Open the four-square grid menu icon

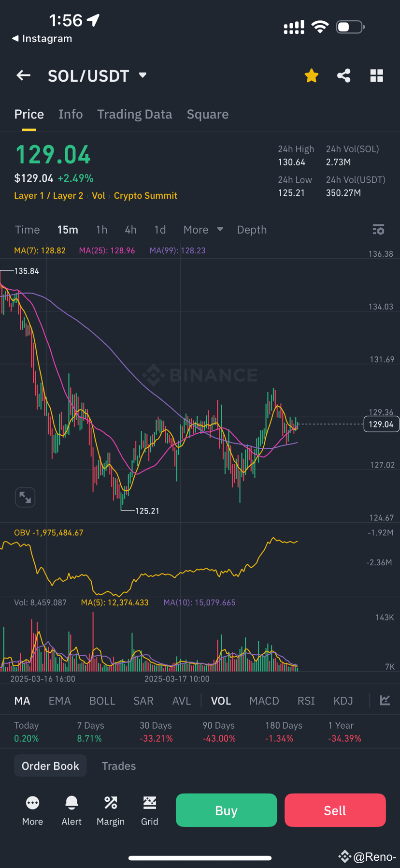click(x=377, y=75)
